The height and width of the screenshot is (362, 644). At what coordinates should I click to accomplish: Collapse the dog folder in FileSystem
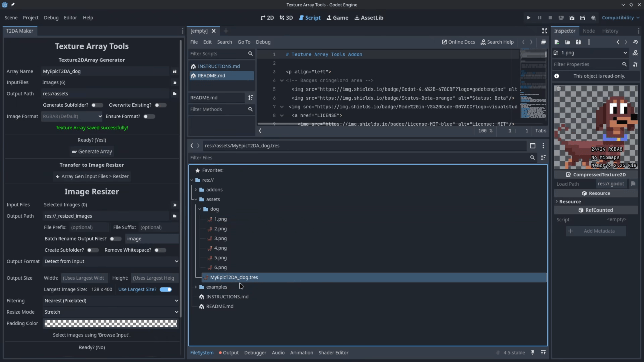tap(200, 209)
